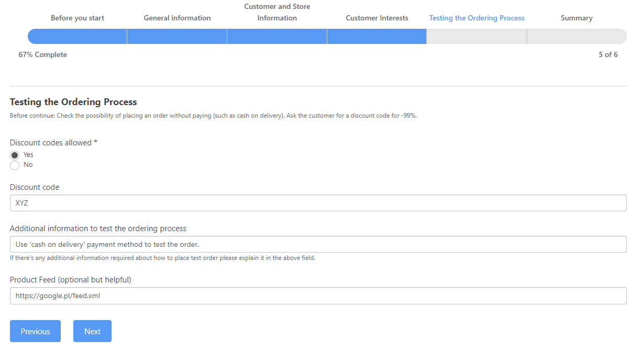Click first filled progress bar segment

coord(78,36)
